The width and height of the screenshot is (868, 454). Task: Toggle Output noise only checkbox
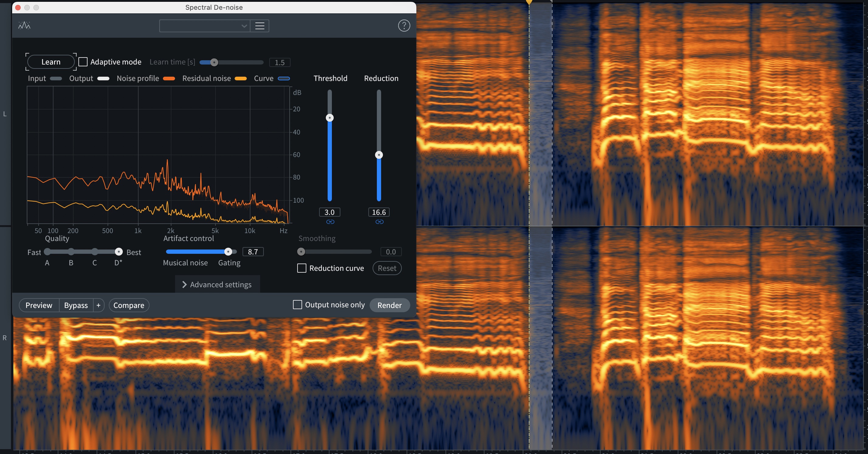pos(297,305)
